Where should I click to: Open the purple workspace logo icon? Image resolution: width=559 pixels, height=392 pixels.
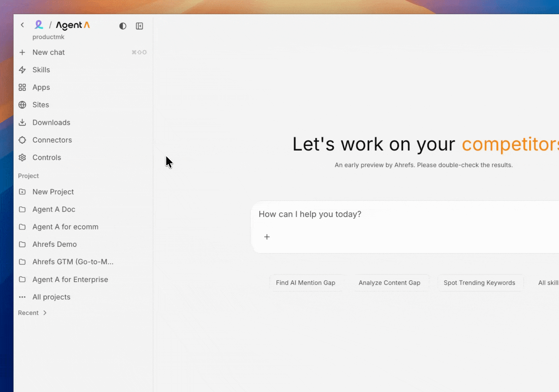tap(39, 25)
